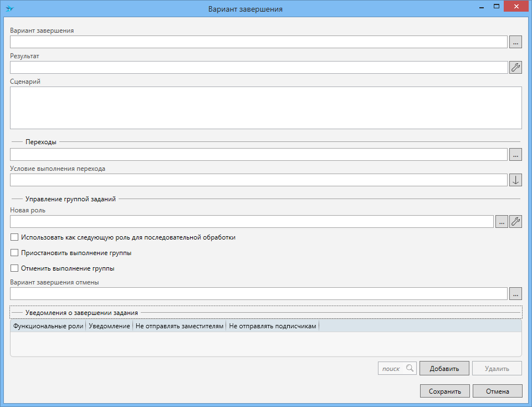
Task: Click Не отправлять заместителям column header
Action: (x=180, y=326)
